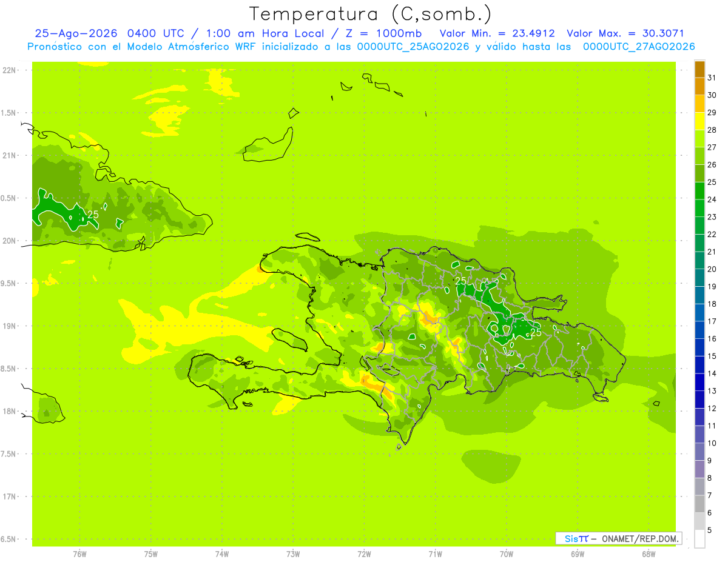Click the '75W' longitude label
The width and height of the screenshot is (728, 562).
[x=150, y=554]
